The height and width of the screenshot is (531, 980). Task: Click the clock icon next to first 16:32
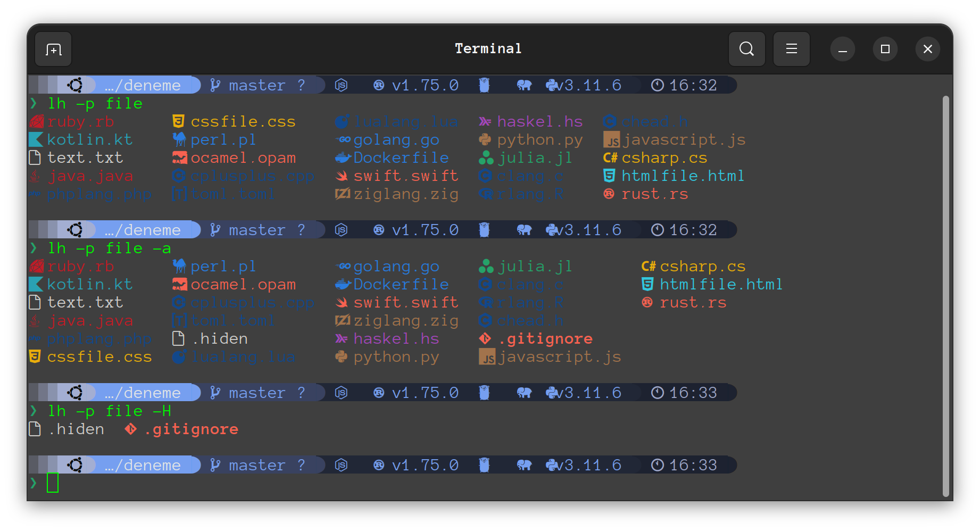pos(658,85)
